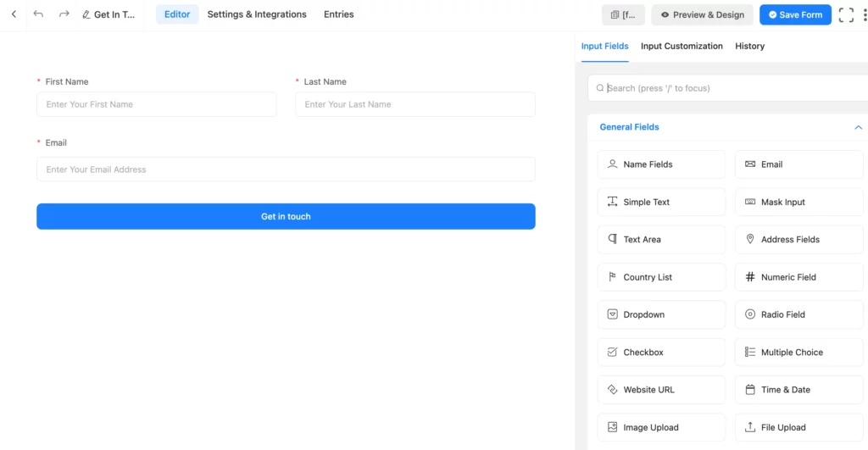
Task: Copy the form shortcode button
Action: [x=623, y=15]
